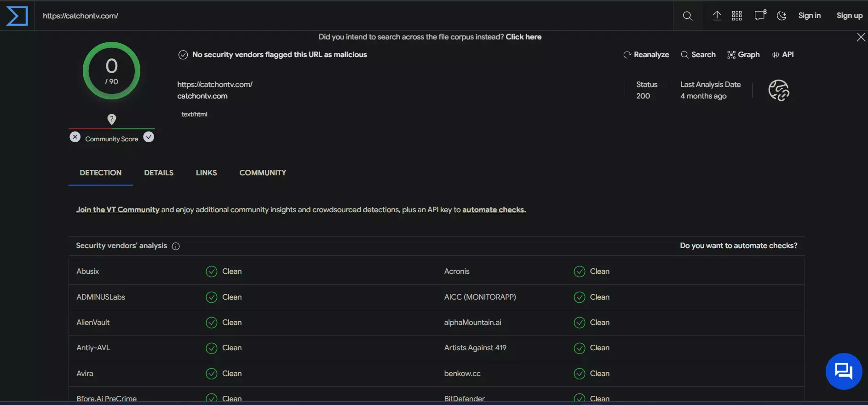
Task: Switch to the DETECTION tab
Action: click(x=101, y=173)
